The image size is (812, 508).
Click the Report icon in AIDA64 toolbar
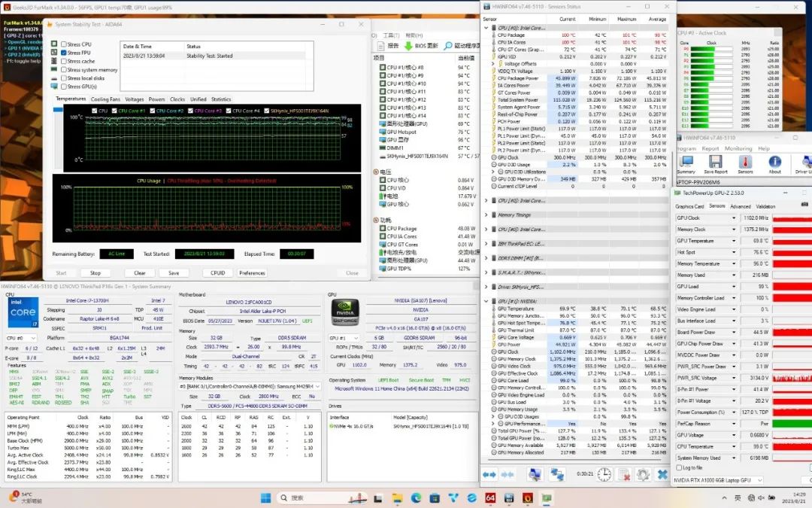point(380,46)
